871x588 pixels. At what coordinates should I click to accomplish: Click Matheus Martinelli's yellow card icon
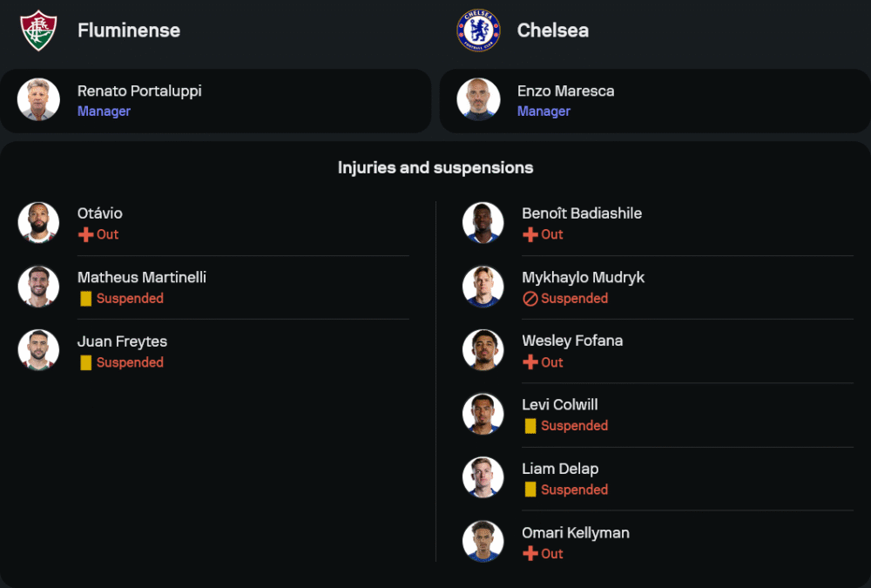tap(85, 299)
